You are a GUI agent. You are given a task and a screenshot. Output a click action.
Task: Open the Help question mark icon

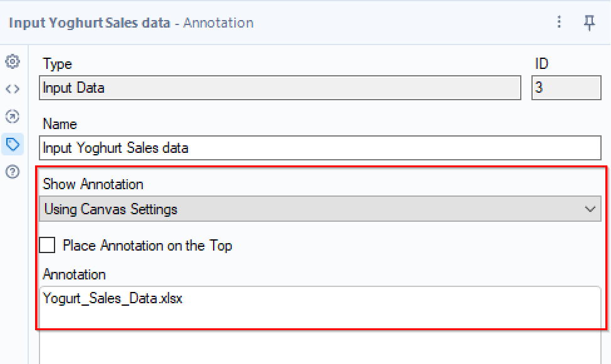[x=13, y=172]
